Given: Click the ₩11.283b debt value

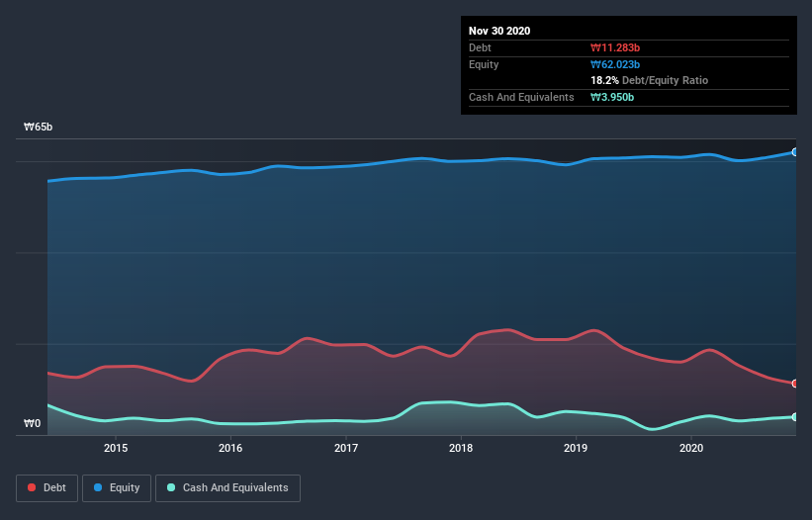Looking at the screenshot, I should [x=615, y=47].
